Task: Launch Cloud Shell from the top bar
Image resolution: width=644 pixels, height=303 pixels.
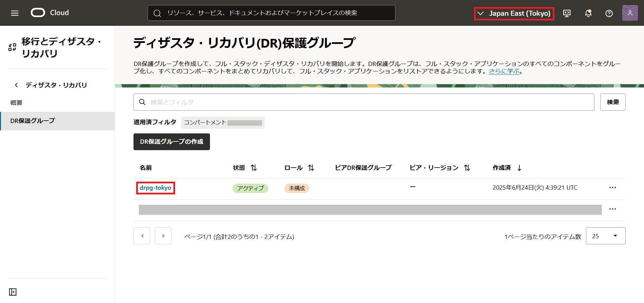Action: (567, 13)
